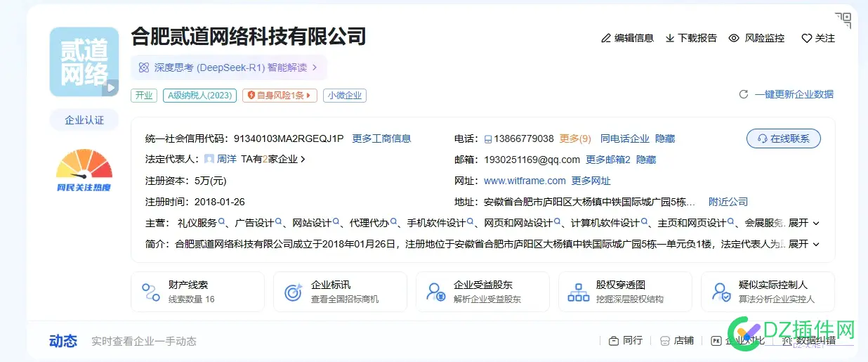Search icon next to 计算机软件设计
The image size is (868, 362).
(644, 222)
